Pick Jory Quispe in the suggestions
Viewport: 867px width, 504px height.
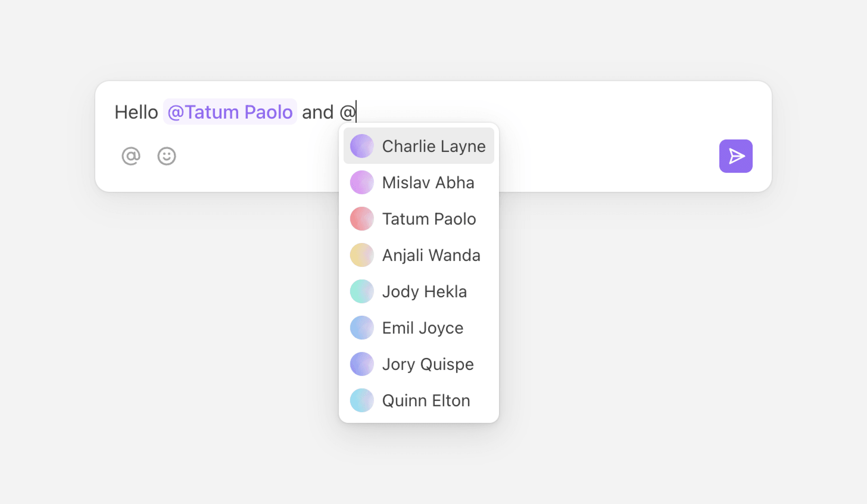click(428, 364)
